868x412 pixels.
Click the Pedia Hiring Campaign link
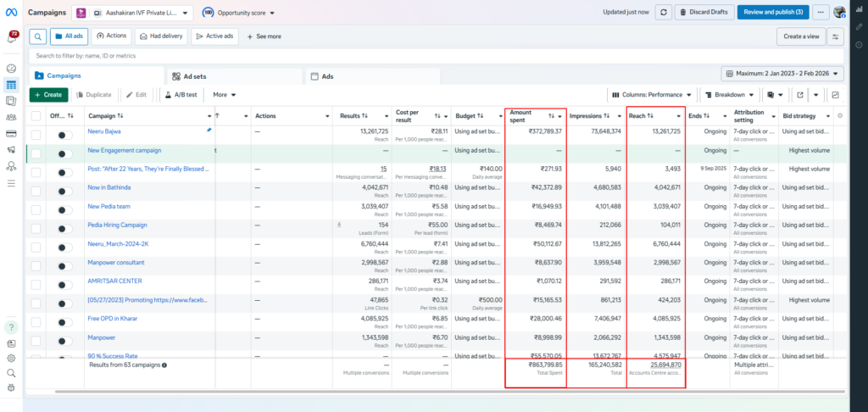tap(117, 225)
